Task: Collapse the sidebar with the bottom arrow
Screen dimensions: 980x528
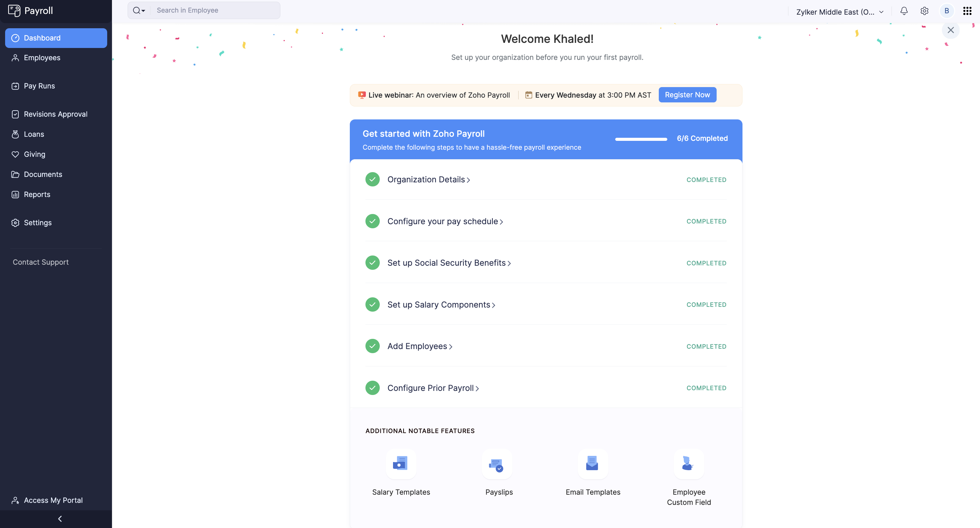Action: point(60,519)
